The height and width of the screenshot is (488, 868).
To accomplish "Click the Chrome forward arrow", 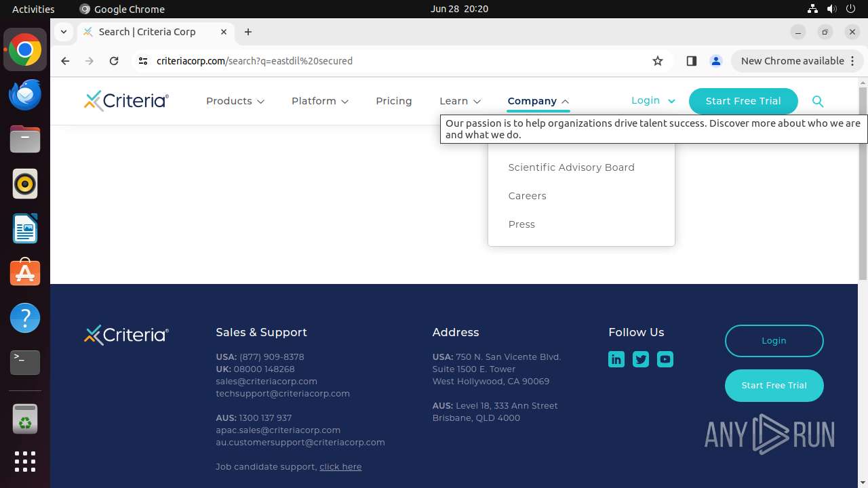I will (x=90, y=61).
